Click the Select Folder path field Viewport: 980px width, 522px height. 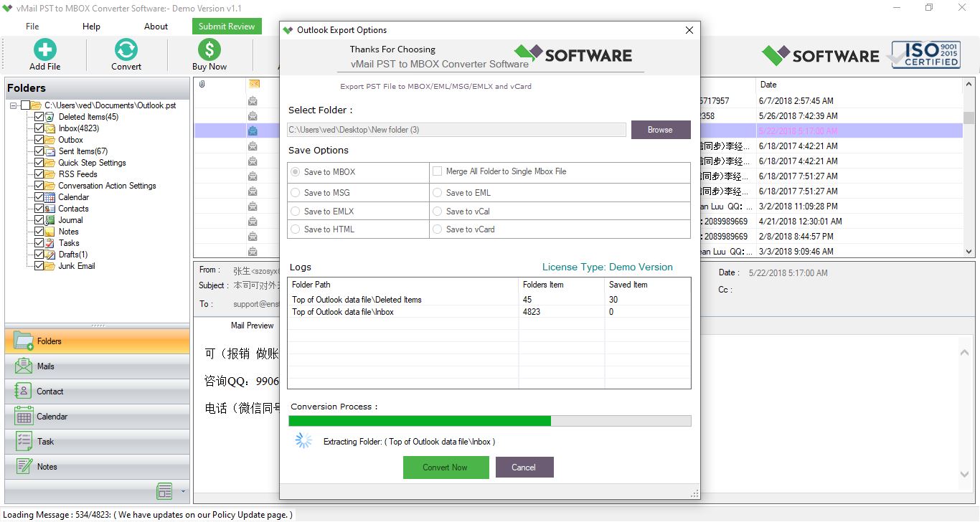point(456,130)
